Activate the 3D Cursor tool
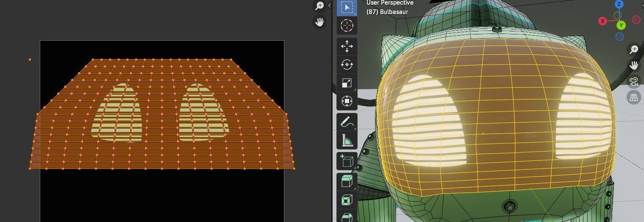This screenshot has width=644, height=222. pos(347,25)
